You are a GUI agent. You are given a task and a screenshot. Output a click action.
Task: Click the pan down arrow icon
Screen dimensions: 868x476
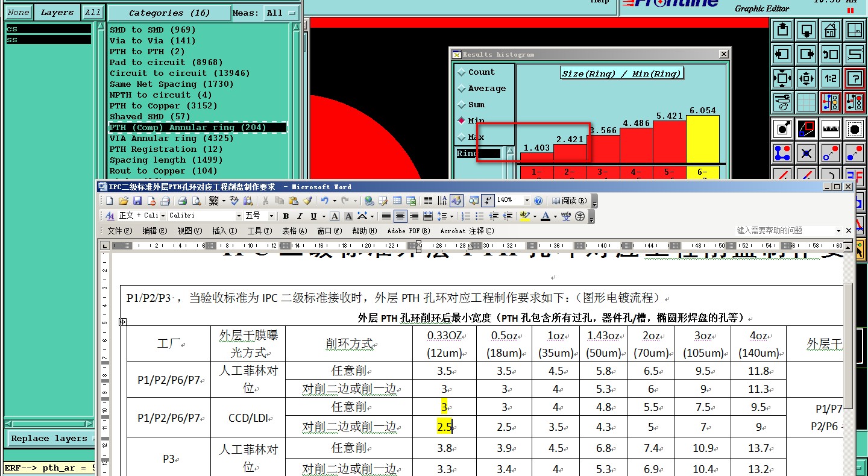(x=807, y=30)
